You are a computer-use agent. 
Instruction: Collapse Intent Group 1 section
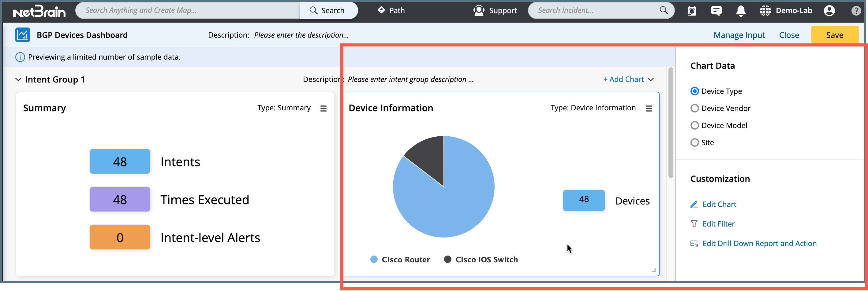tap(18, 80)
